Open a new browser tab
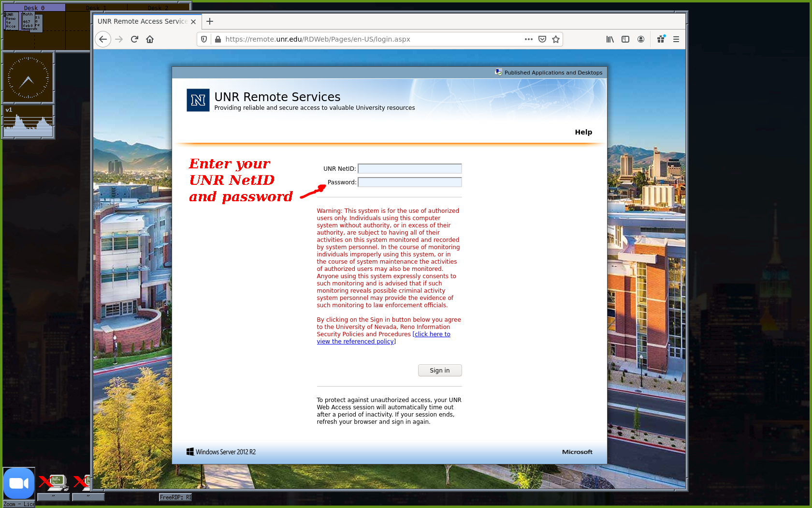Viewport: 812px width, 508px height. (210, 21)
